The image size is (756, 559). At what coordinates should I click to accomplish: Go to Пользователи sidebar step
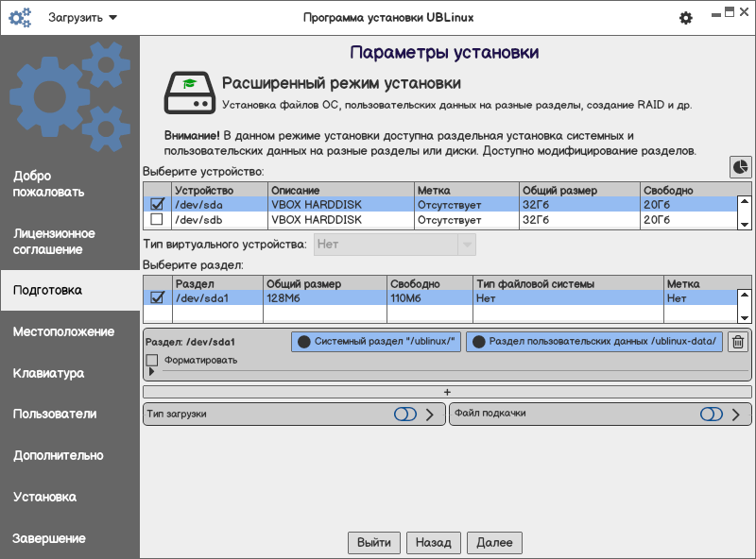point(55,414)
